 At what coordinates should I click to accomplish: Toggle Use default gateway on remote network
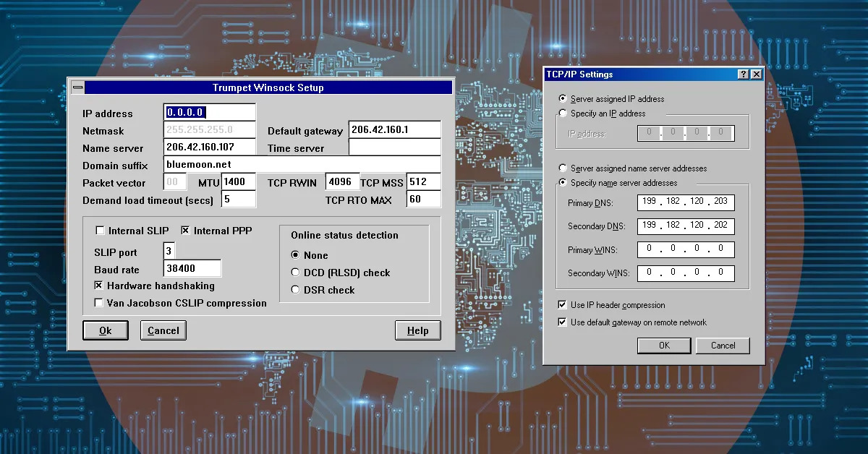tap(563, 322)
